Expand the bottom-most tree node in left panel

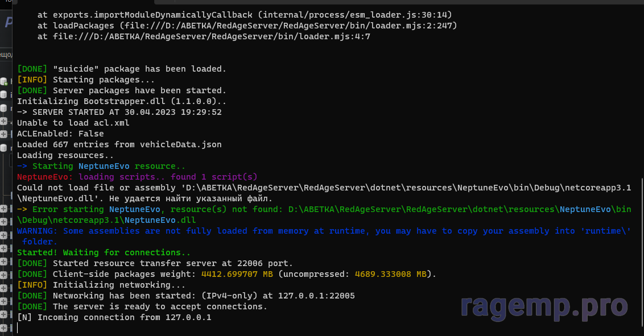tap(3, 327)
